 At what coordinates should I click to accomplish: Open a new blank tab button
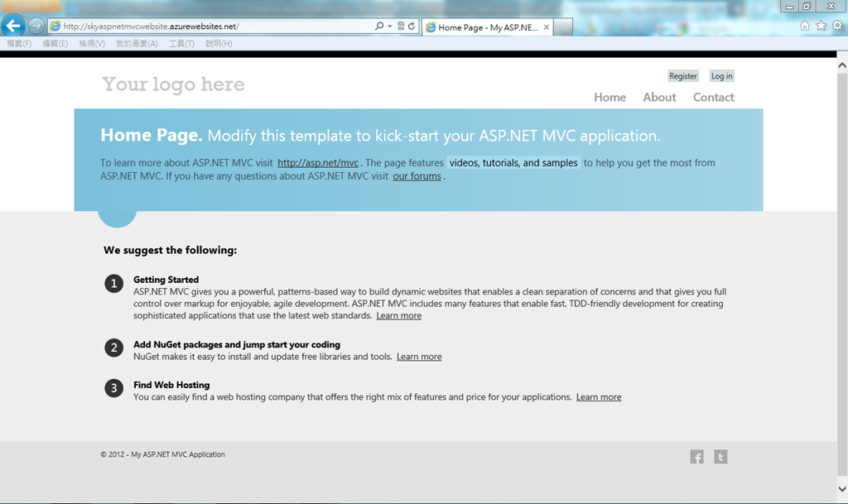pos(563,27)
